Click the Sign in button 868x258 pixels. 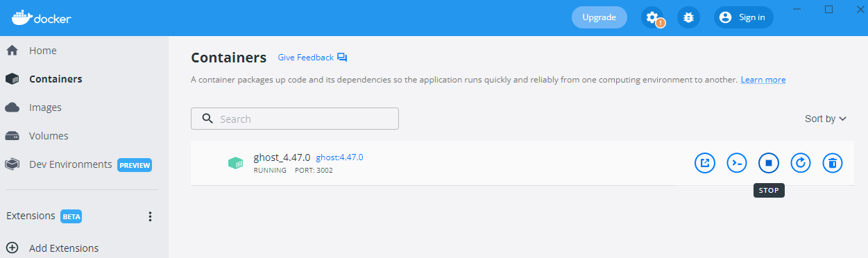(744, 17)
